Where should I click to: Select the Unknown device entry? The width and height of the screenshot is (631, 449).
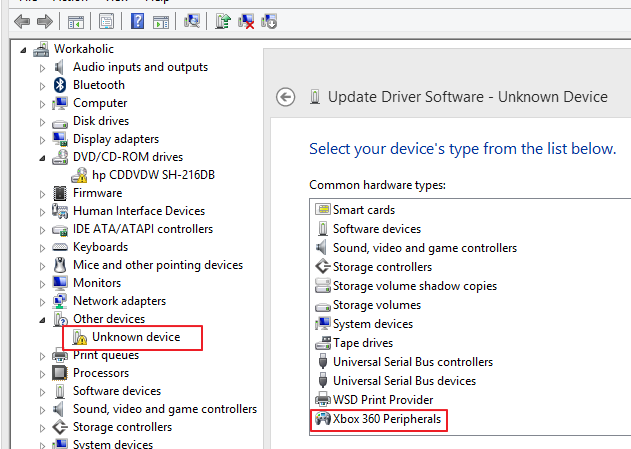136,337
